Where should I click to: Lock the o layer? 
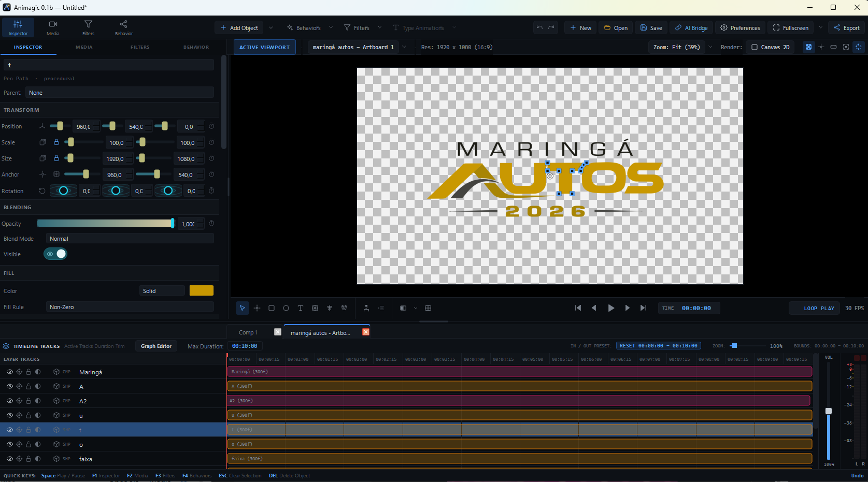click(29, 444)
